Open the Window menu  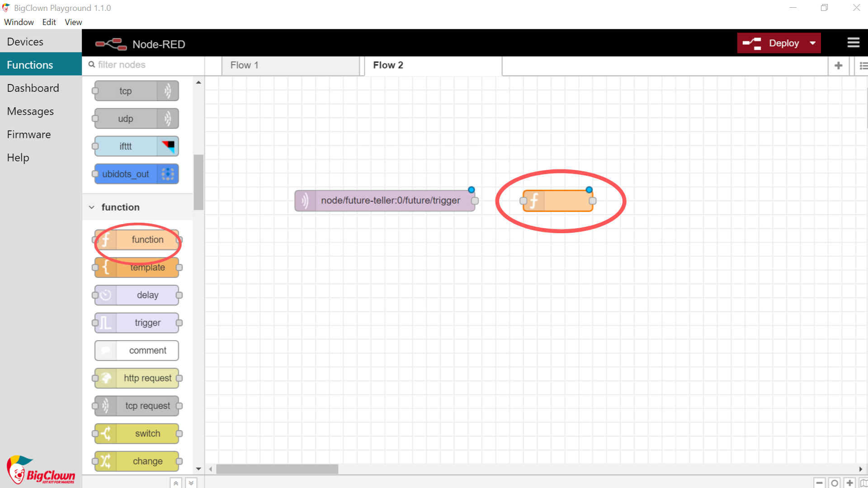click(19, 22)
